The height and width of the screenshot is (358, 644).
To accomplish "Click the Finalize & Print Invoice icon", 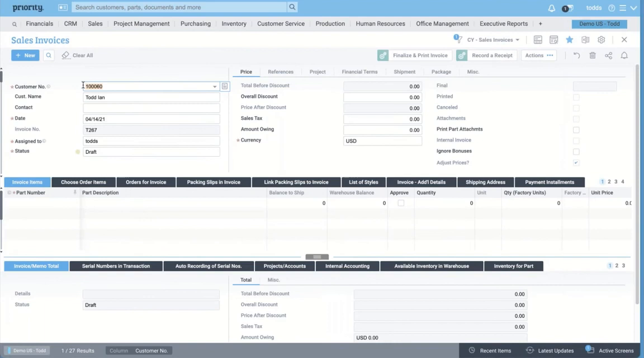I will pyautogui.click(x=383, y=55).
